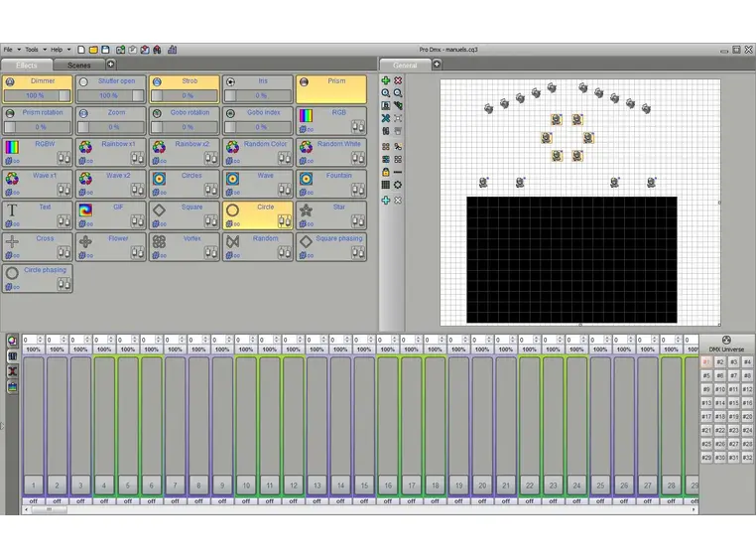The height and width of the screenshot is (558, 756).
Task: Click the open folder icon
Action: click(x=93, y=50)
